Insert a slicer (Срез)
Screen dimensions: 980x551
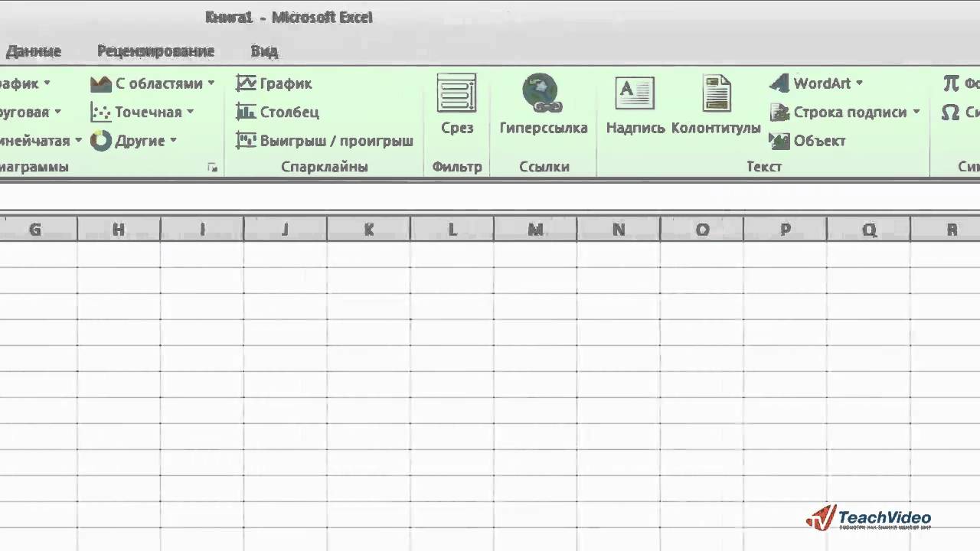tap(457, 105)
